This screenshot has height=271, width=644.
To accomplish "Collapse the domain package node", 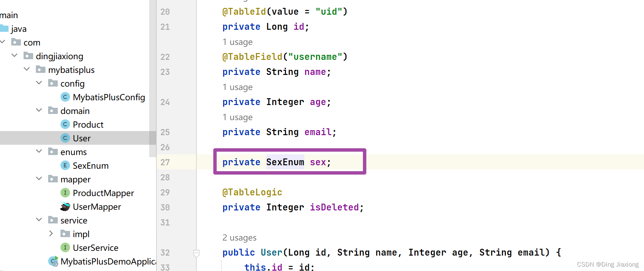I will (x=39, y=110).
